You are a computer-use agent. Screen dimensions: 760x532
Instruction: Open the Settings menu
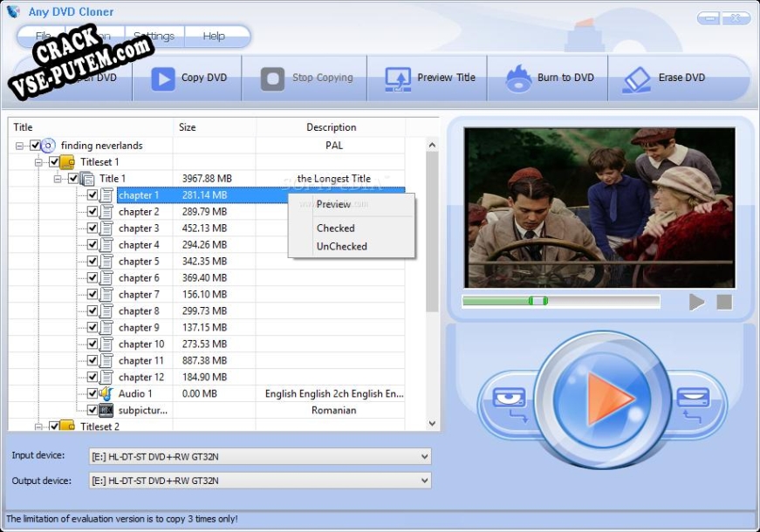(154, 37)
